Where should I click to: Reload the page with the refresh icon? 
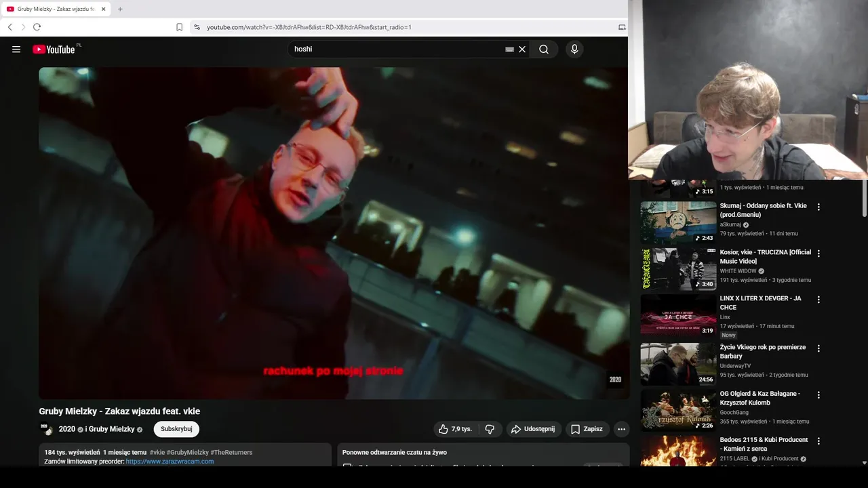[37, 27]
